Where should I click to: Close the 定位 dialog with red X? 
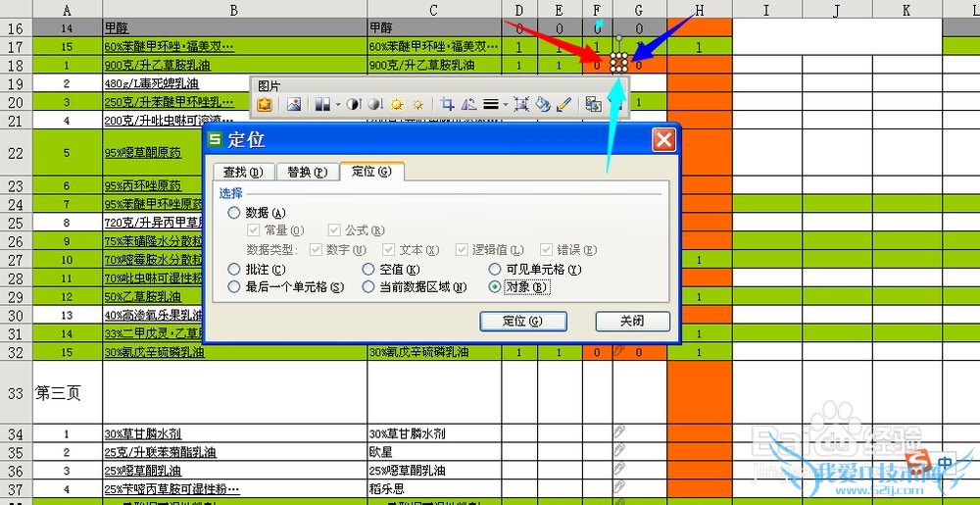click(663, 139)
